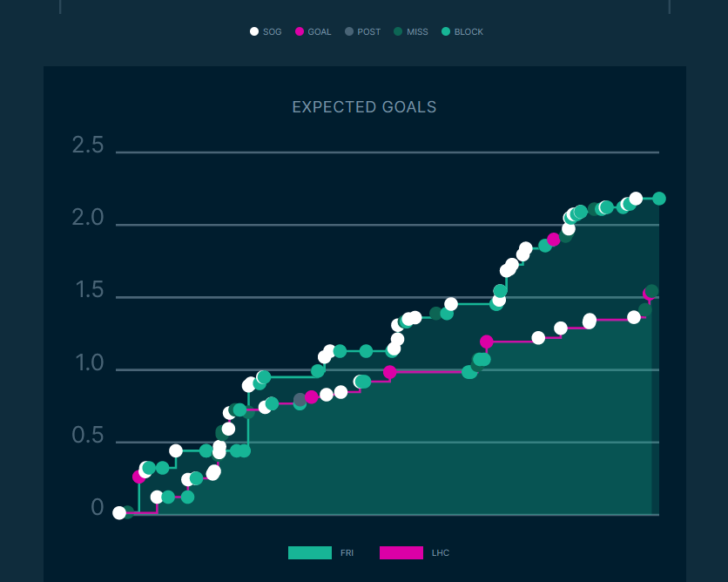Click the white SOG legend dot
The height and width of the screenshot is (582, 728).
[x=254, y=31]
